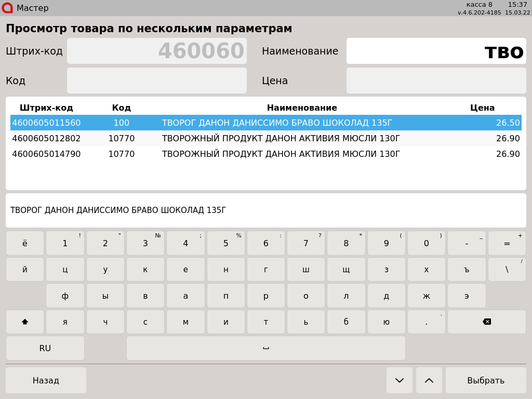This screenshot has width=532, height=399.
Task: Click the Наименование column header
Action: coord(301,108)
